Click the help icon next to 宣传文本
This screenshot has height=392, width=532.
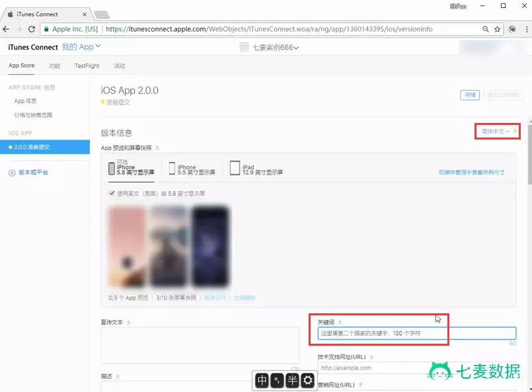coord(128,323)
